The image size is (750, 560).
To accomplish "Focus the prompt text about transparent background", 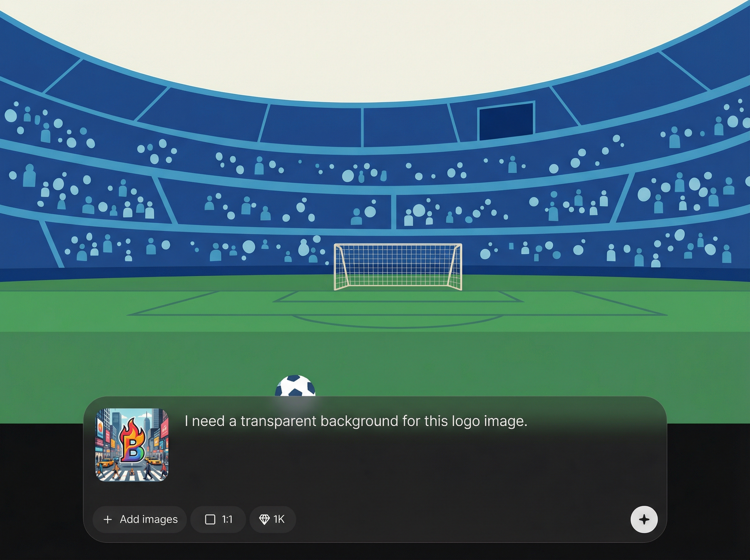I will point(356,421).
